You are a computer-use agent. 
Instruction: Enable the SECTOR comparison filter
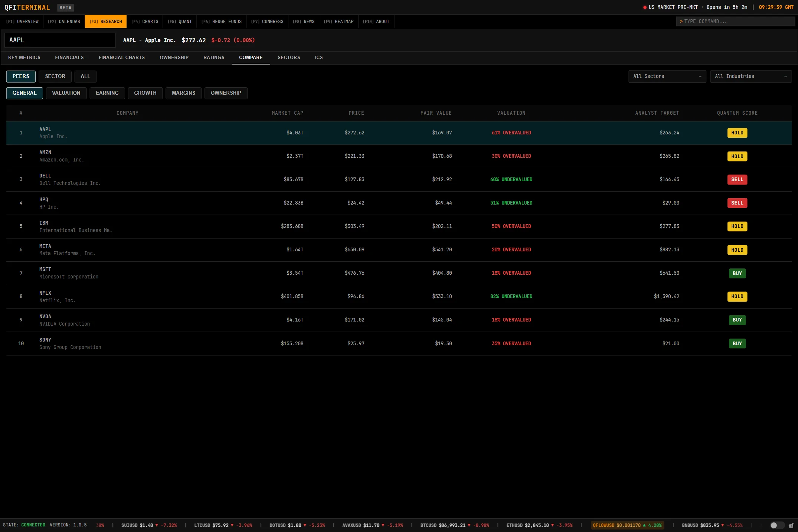pyautogui.click(x=55, y=76)
